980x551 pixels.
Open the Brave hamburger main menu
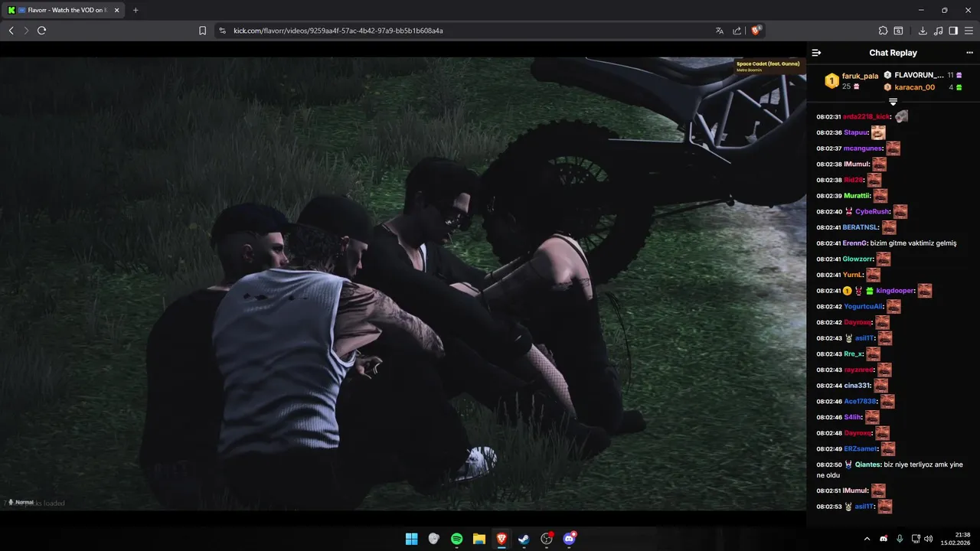969,31
